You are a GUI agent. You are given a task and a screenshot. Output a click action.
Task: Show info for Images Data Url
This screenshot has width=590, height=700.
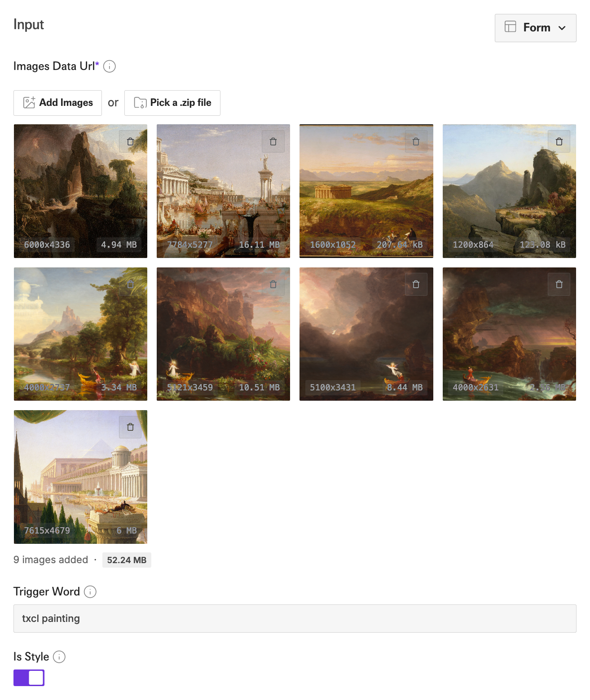110,66
